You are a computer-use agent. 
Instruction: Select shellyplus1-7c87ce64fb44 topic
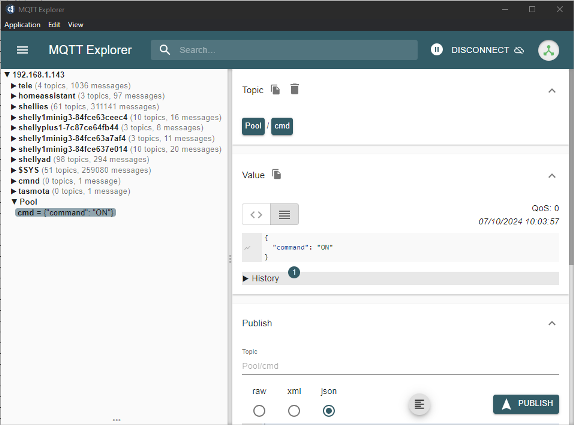[68, 127]
